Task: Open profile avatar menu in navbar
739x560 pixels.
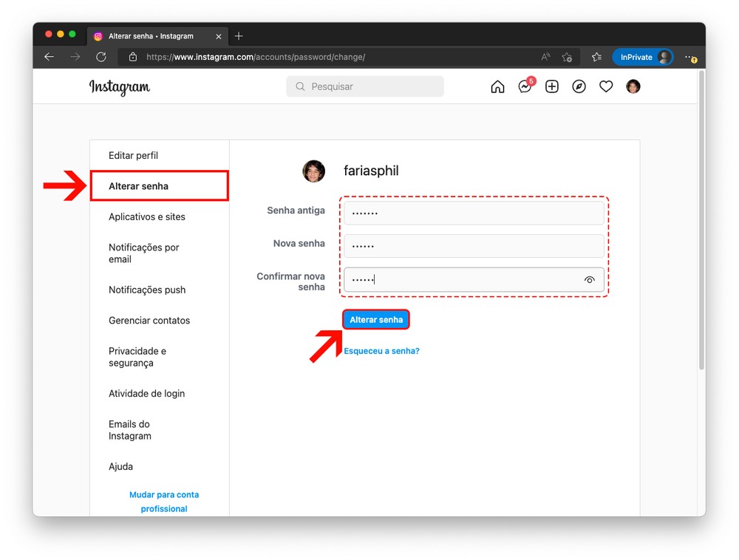Action: [x=633, y=86]
